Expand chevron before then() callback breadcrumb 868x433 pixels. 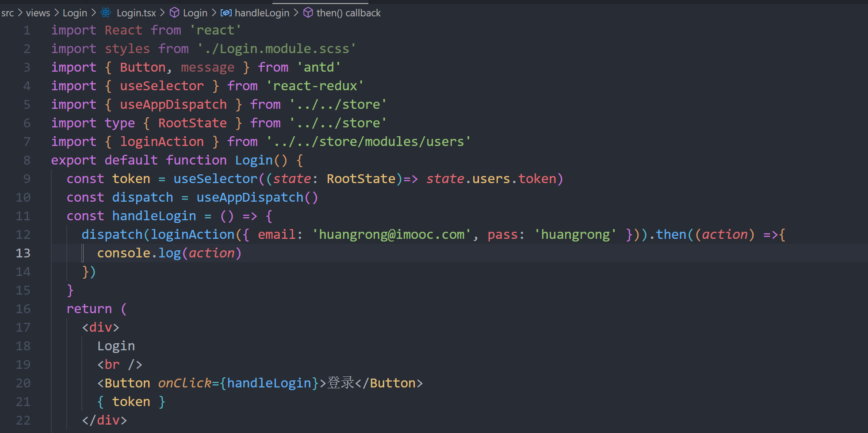pos(296,13)
